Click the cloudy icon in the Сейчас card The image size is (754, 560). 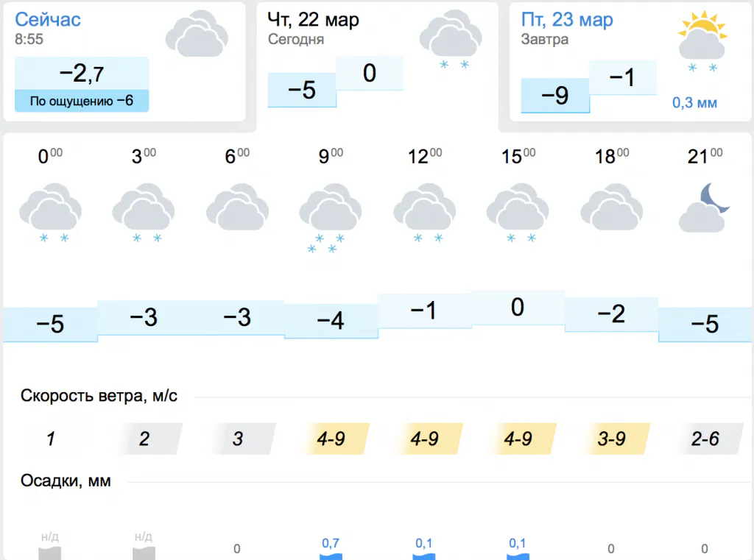(x=195, y=34)
